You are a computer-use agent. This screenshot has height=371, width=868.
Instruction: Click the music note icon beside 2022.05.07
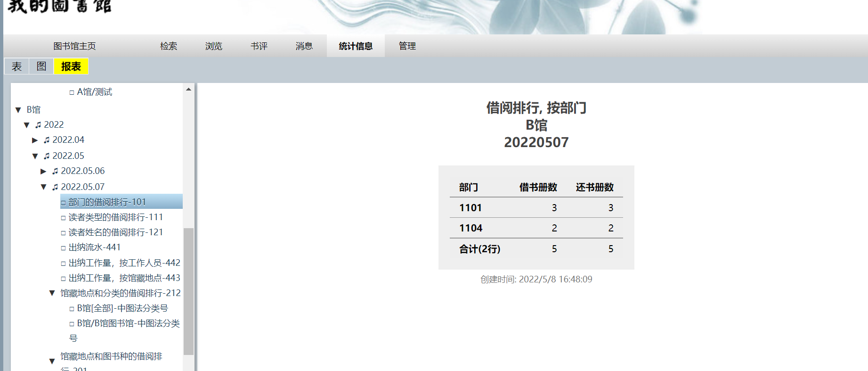click(55, 187)
